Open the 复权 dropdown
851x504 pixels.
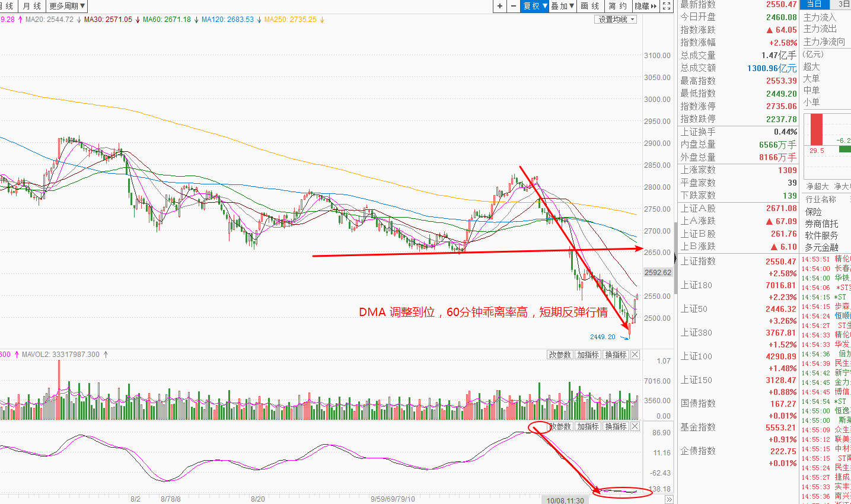(535, 6)
